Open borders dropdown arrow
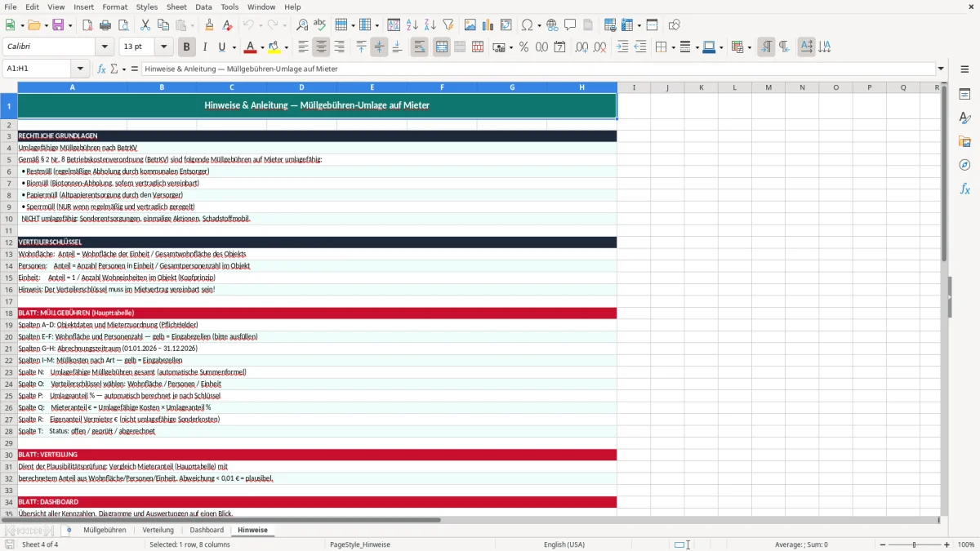980x551 pixels. point(672,47)
